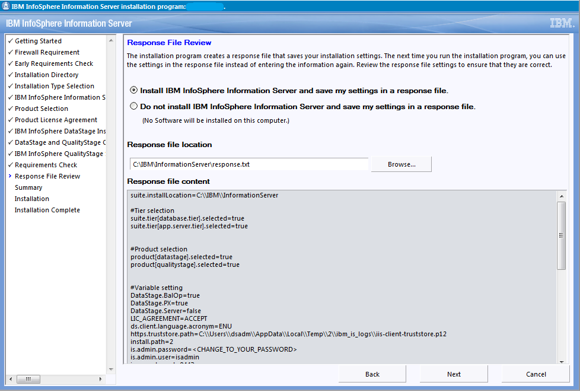Click 'DataStage.Server=false' line
This screenshot has width=580, height=392.
click(165, 311)
